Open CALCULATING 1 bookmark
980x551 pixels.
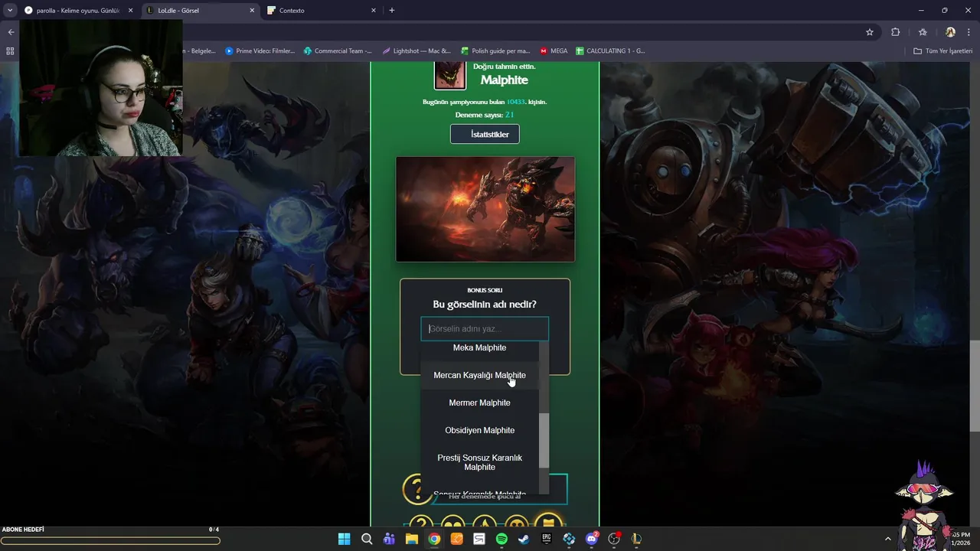pos(610,51)
